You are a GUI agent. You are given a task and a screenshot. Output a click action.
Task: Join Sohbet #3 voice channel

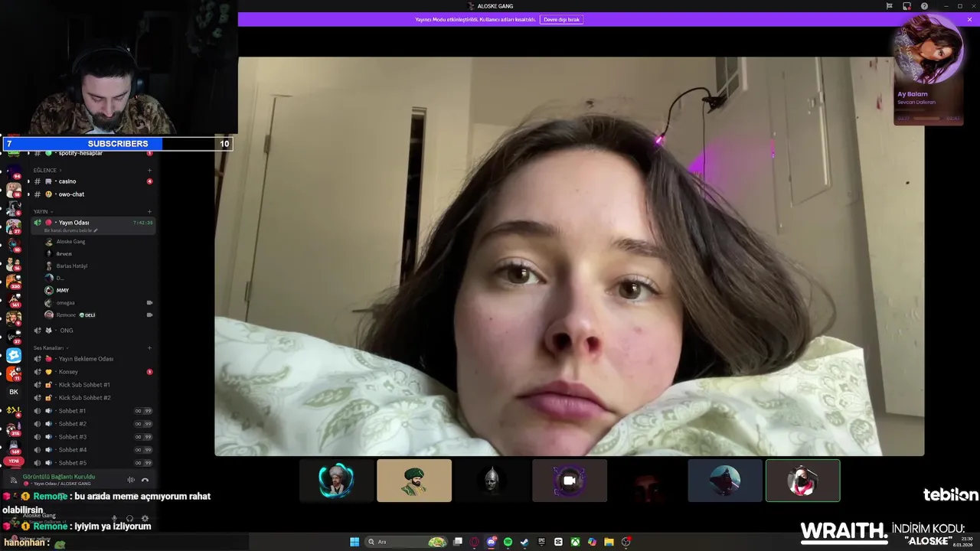(93, 437)
